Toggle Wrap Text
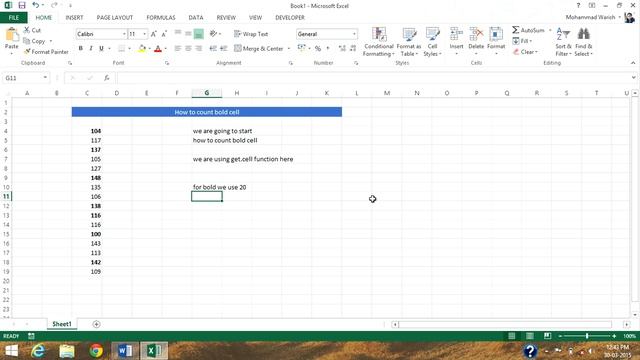 coord(251,34)
